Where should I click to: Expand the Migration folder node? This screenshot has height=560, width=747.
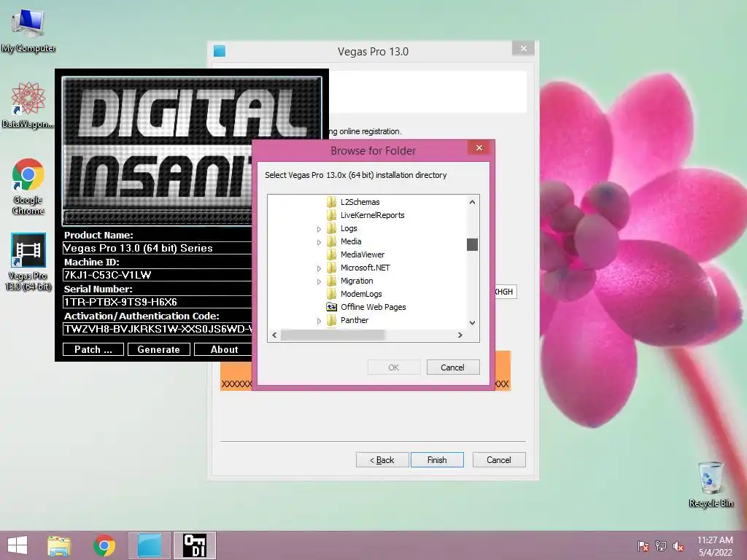(319, 282)
